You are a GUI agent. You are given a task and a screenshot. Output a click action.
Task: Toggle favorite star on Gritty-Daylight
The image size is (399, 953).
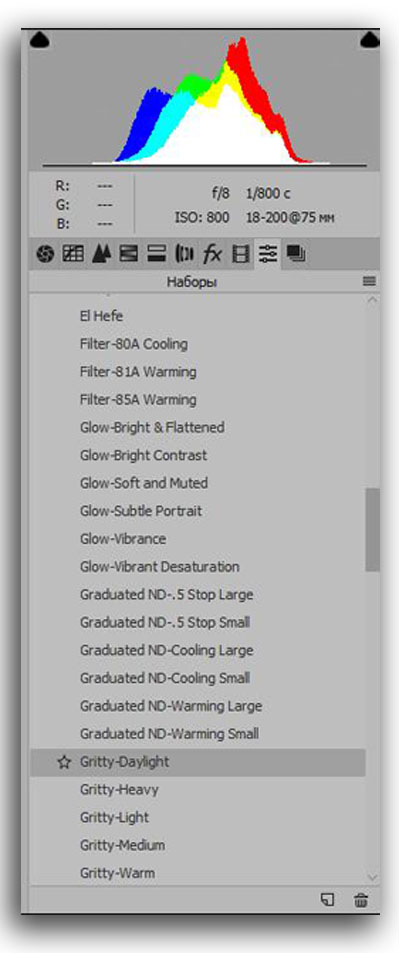tap(64, 762)
